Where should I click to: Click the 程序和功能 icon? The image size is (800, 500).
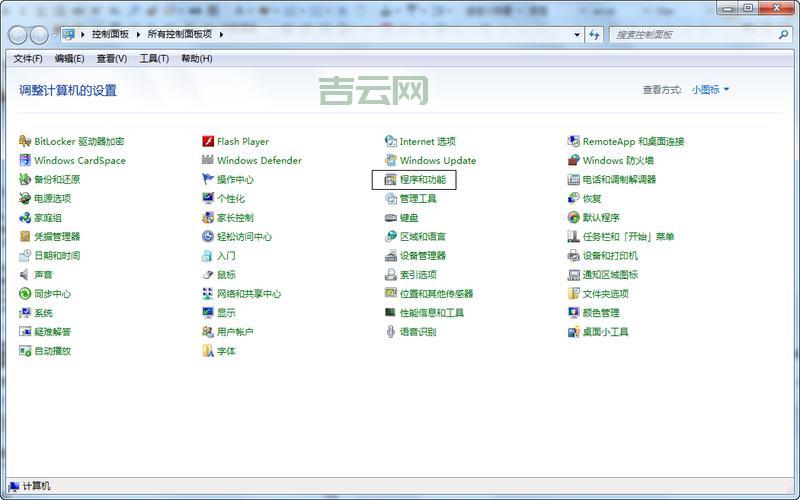(391, 179)
